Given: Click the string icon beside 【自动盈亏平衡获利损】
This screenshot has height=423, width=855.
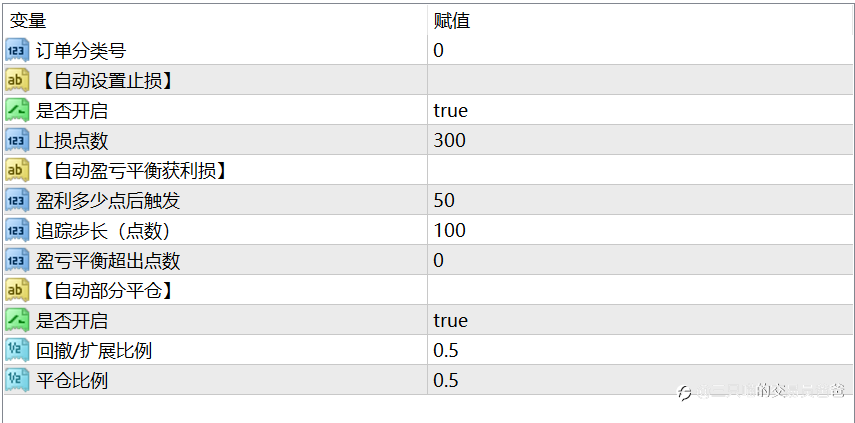Looking at the screenshot, I should 17,171.
